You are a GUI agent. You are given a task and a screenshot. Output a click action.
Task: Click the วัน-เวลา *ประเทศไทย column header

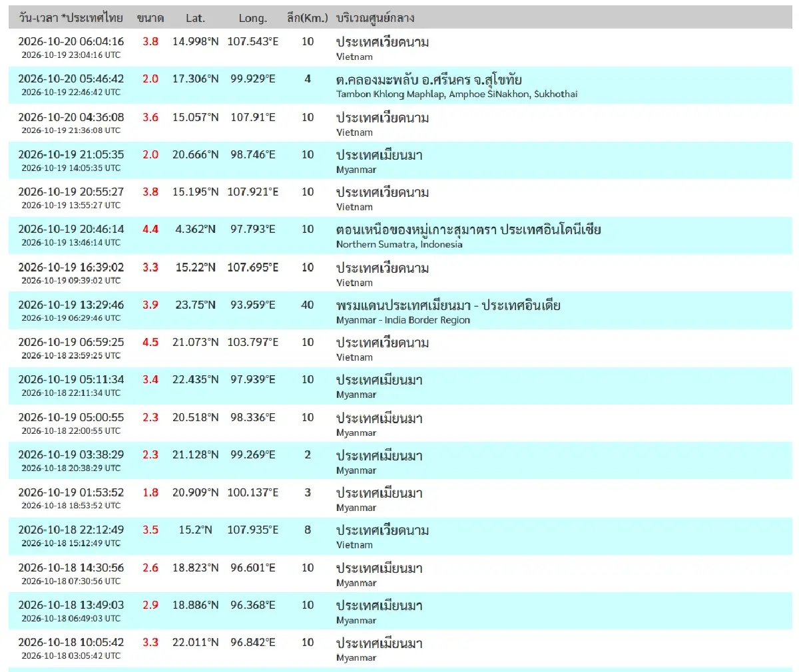(71, 18)
